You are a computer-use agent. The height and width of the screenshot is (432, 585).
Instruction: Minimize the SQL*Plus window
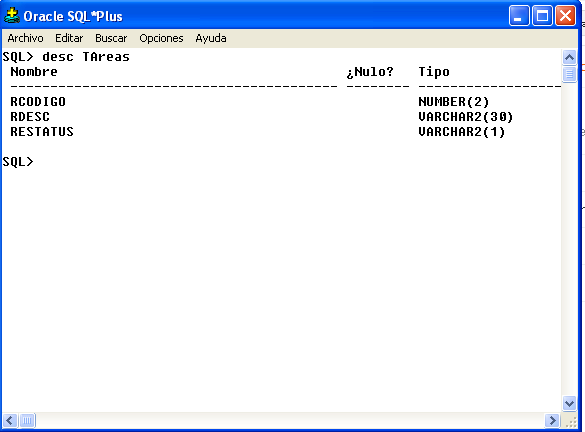point(519,16)
